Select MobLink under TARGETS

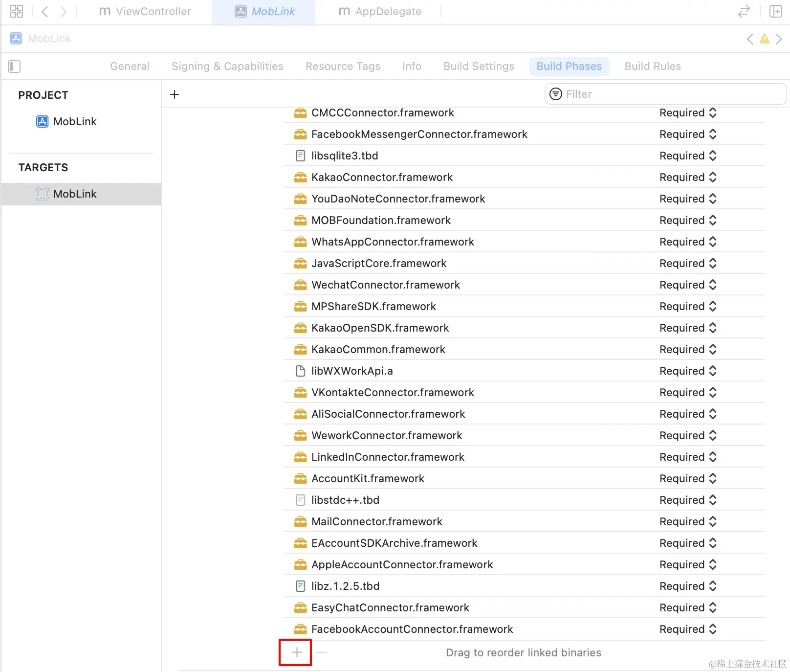click(81, 194)
